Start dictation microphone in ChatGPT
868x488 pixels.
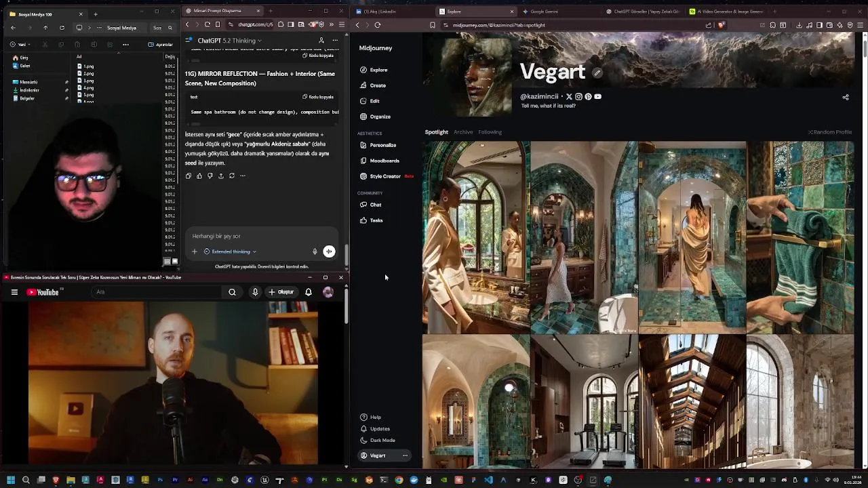click(x=315, y=251)
